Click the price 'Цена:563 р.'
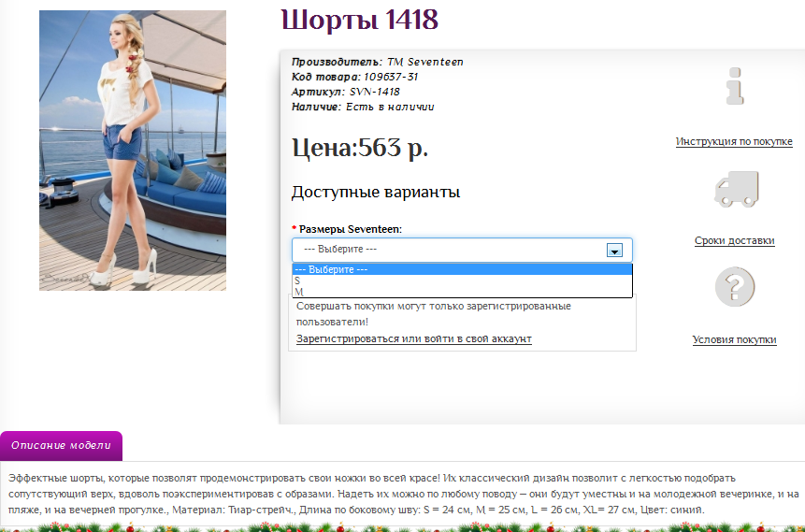Screen dimensions: 805x532 (360, 148)
